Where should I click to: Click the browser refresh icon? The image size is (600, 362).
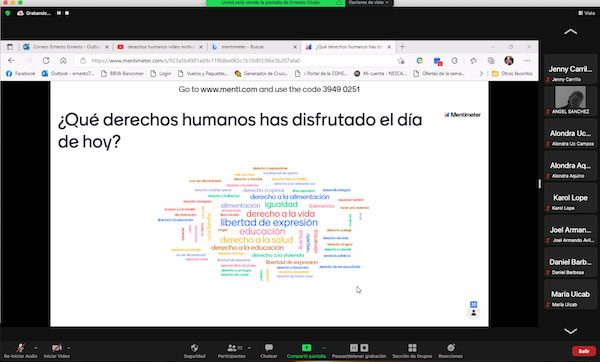[46, 60]
